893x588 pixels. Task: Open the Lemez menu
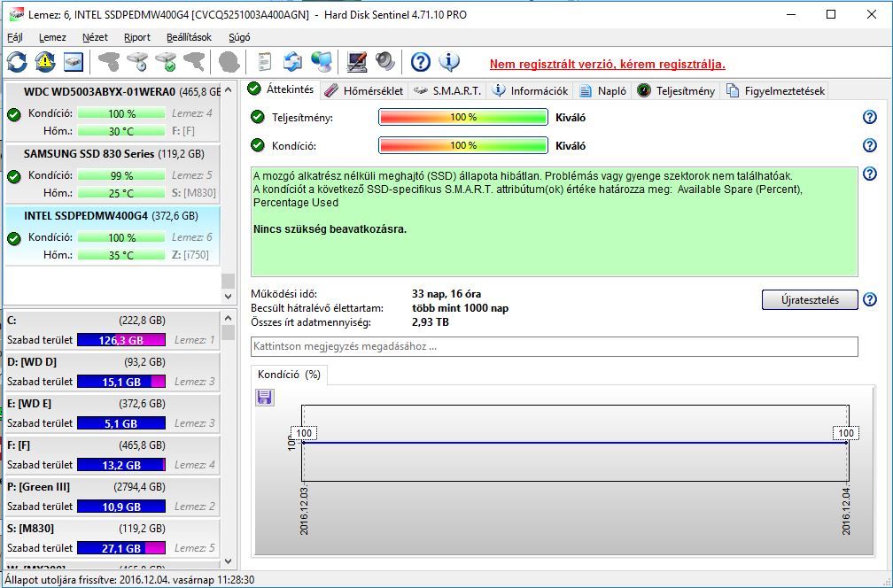coord(52,37)
